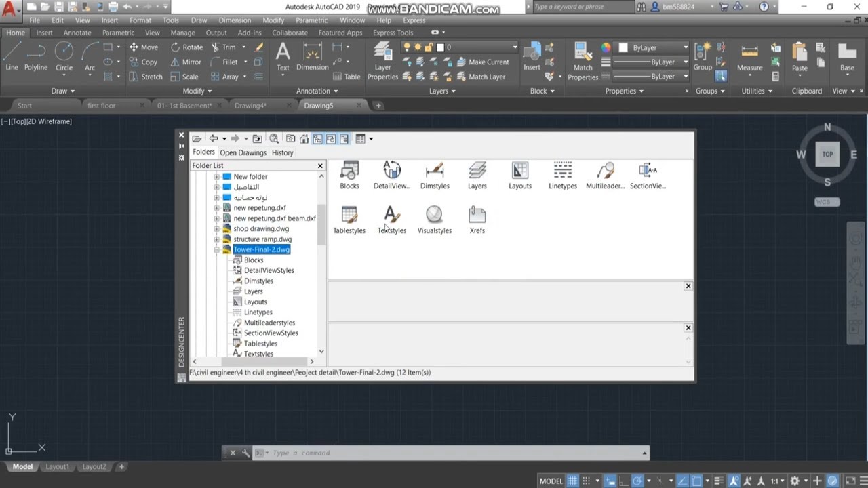Open the DetailViewStyles content icon
868x488 pixels.
click(392, 176)
